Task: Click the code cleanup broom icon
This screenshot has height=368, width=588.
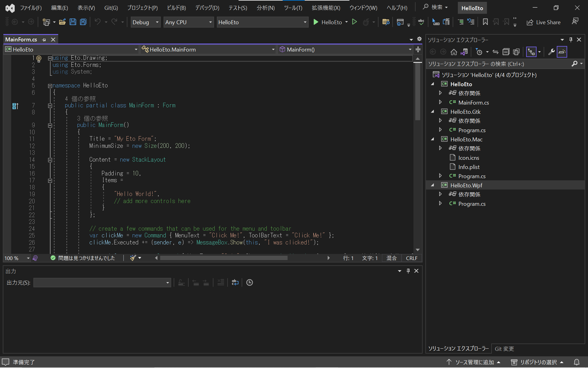Action: point(133,258)
